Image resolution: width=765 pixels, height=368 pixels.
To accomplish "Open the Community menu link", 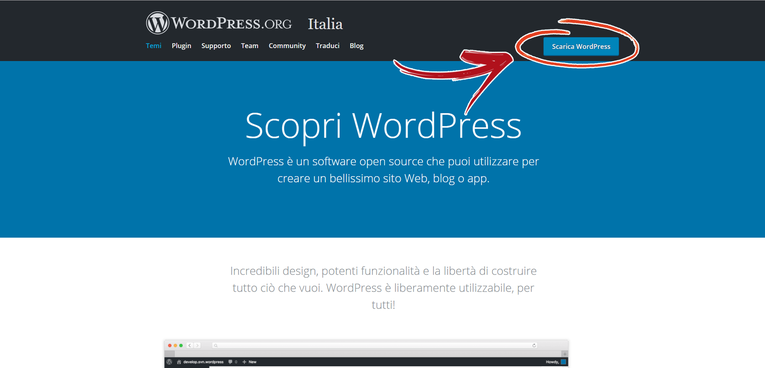I will 287,46.
